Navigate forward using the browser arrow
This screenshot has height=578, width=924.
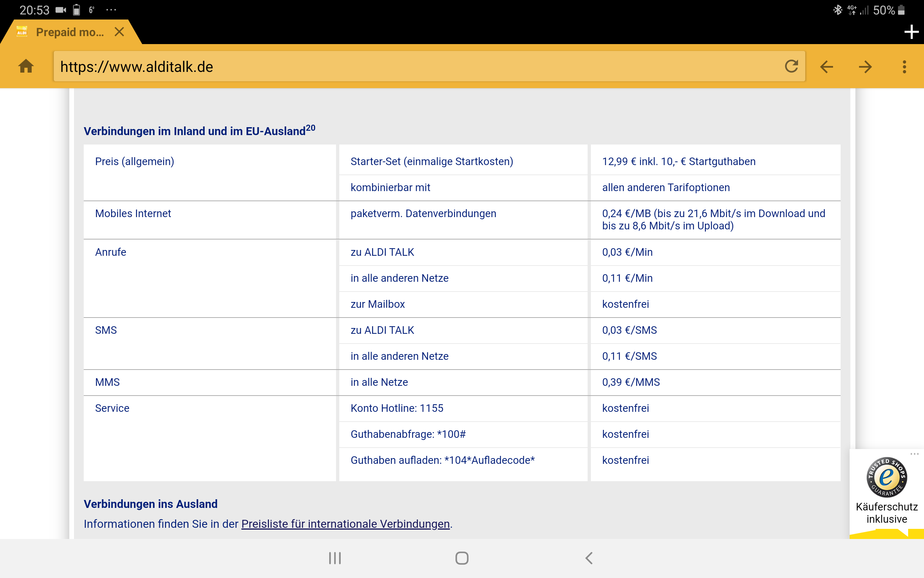tap(865, 66)
